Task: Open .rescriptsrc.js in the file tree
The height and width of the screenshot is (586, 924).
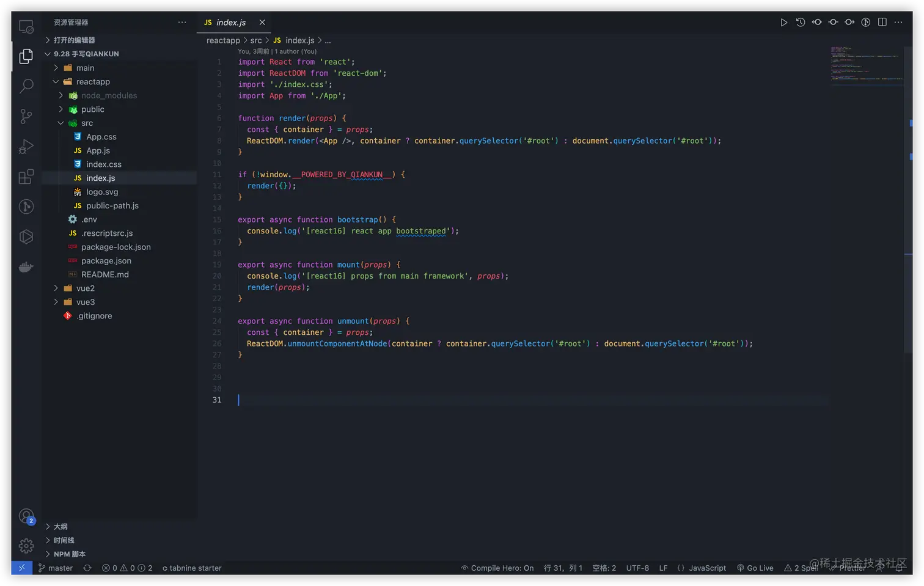Action: (x=119, y=233)
